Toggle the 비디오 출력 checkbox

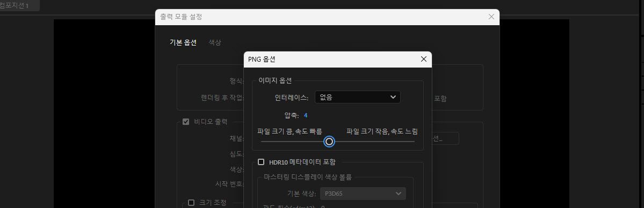click(186, 122)
